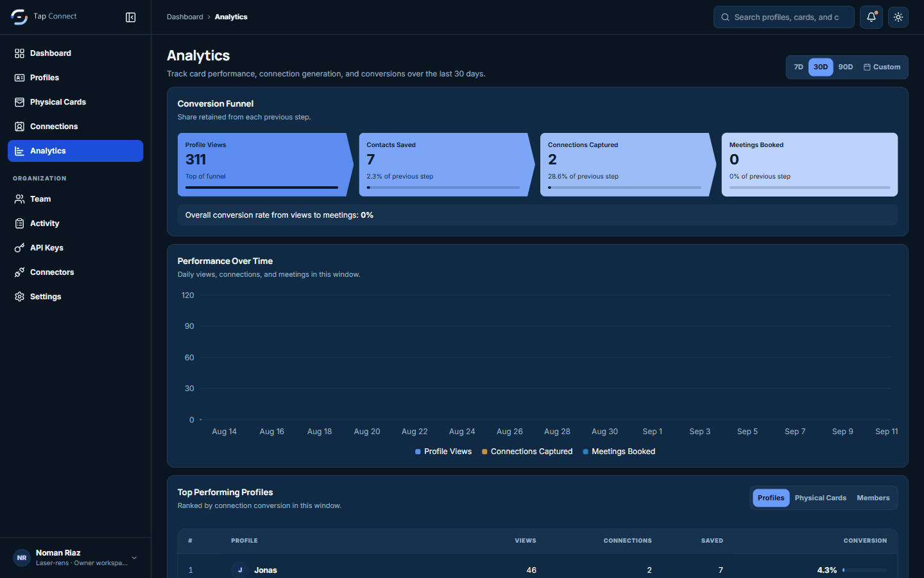The image size is (924, 578).
Task: Switch to the Profiles tab
Action: click(x=771, y=498)
